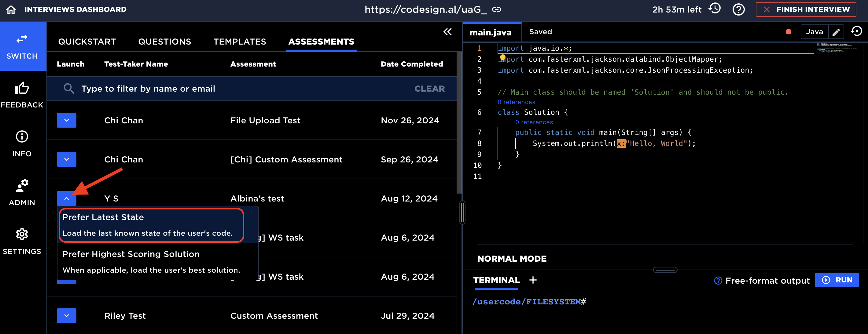This screenshot has width=868, height=334.
Task: Collapse the left panel with double chevron
Action: pyautogui.click(x=447, y=32)
